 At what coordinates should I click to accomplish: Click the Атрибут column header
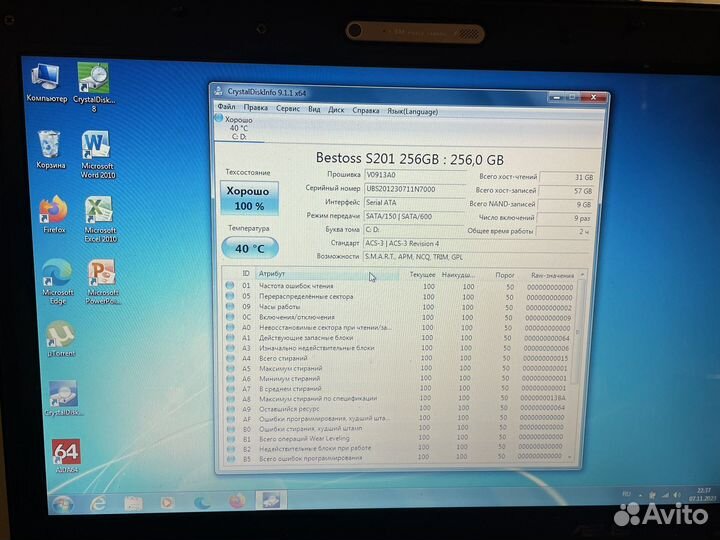(326, 274)
